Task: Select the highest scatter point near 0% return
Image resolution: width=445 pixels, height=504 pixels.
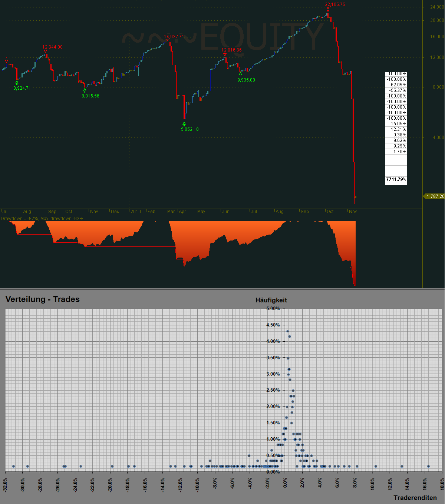Action: pos(288,331)
